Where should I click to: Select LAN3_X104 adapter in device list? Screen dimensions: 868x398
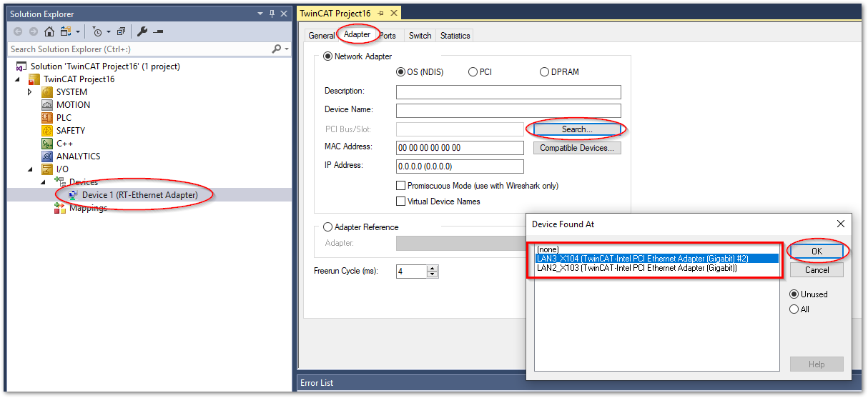point(657,259)
